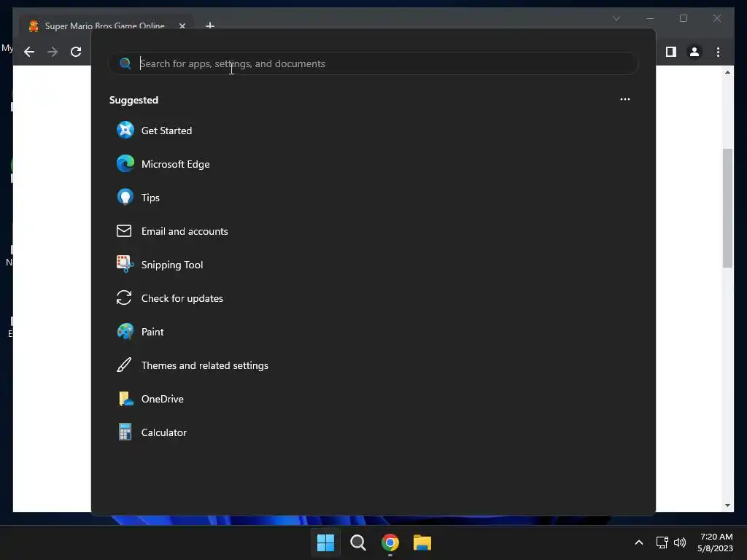Click the taskbar Search magnifier
747x560 pixels.
357,542
